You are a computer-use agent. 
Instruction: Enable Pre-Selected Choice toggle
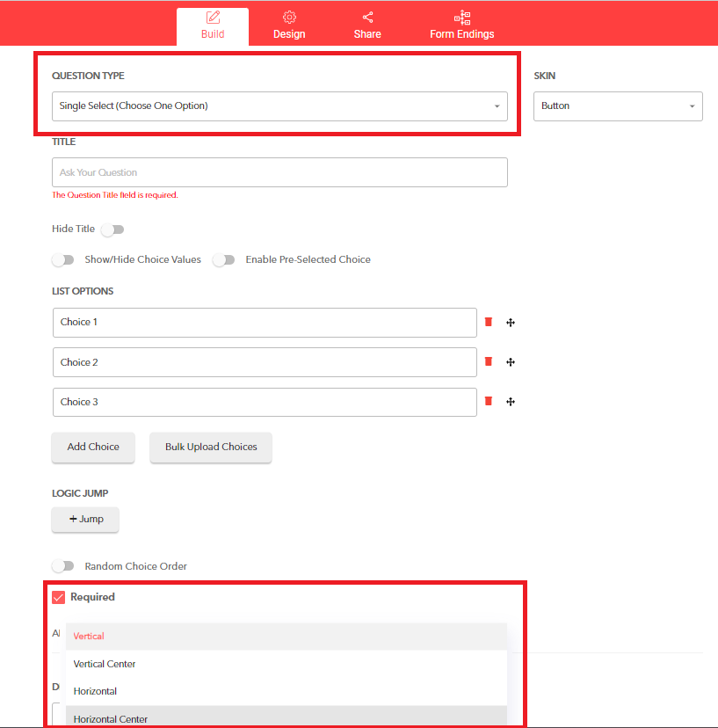[x=224, y=259]
